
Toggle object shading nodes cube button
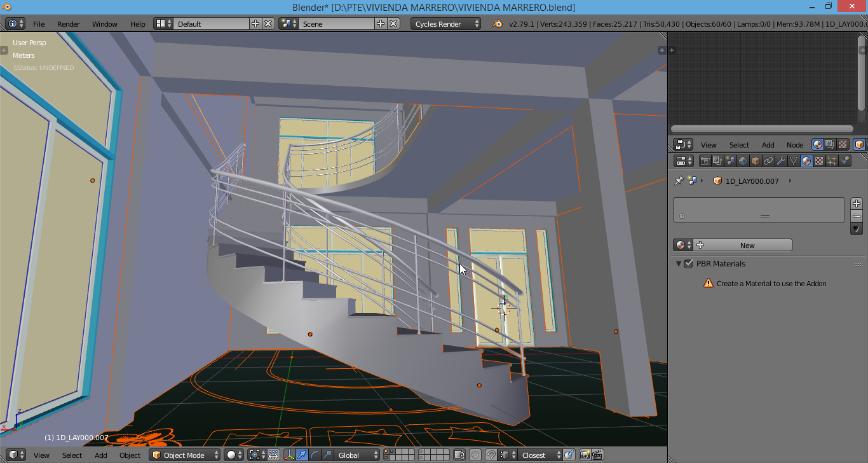click(859, 144)
